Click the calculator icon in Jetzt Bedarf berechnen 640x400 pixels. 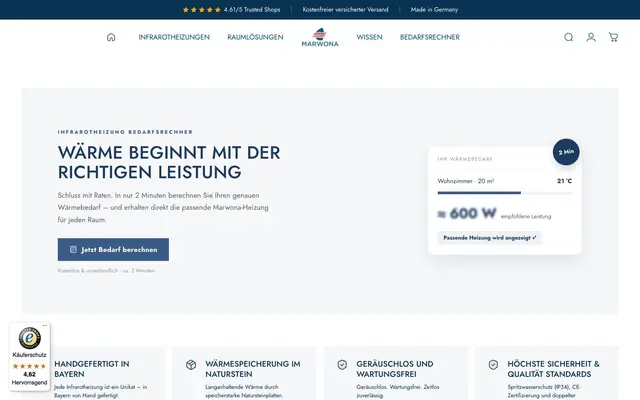click(x=73, y=249)
